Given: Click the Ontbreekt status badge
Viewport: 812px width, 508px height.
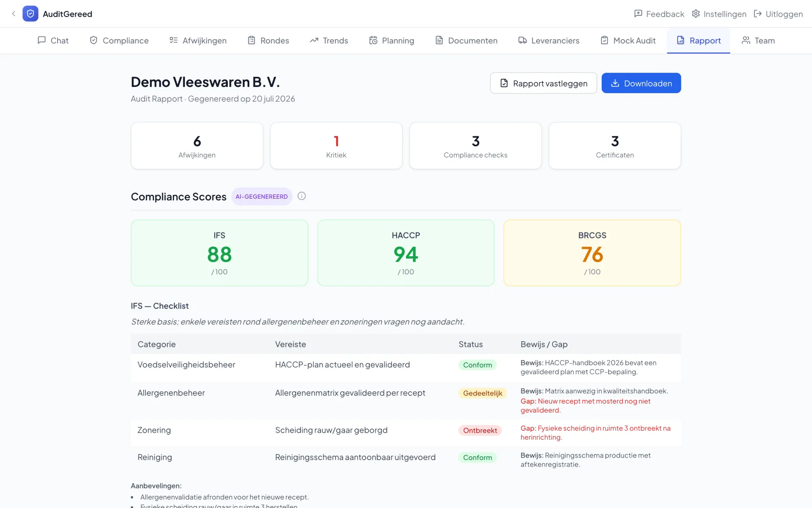Looking at the screenshot, I should (480, 430).
